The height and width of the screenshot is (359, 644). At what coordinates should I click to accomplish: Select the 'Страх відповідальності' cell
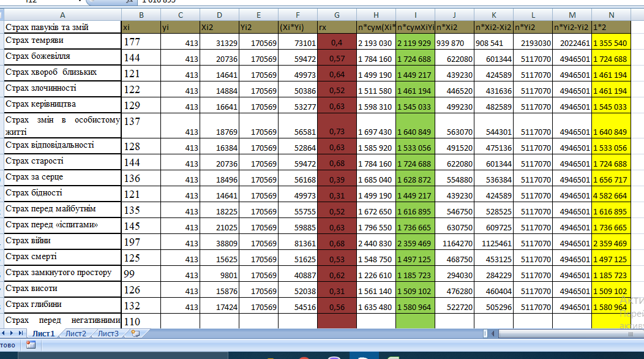pos(62,146)
